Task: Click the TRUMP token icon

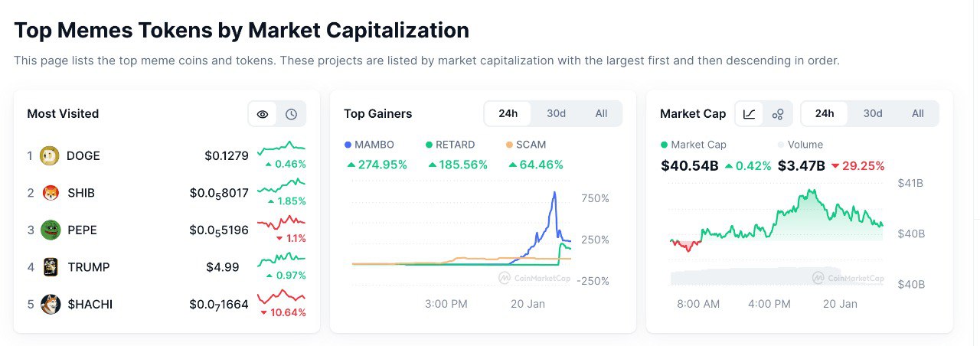Action: 50,267
